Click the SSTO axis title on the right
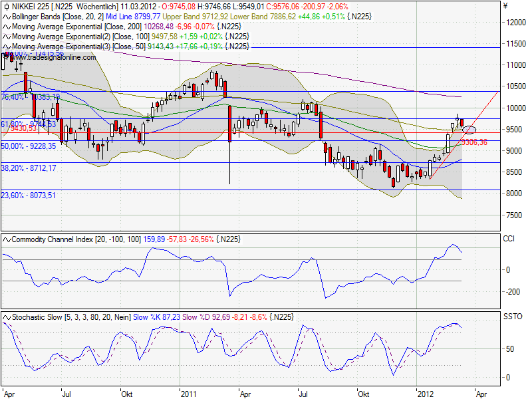Screen dimensions: 532x399 pos(513,317)
